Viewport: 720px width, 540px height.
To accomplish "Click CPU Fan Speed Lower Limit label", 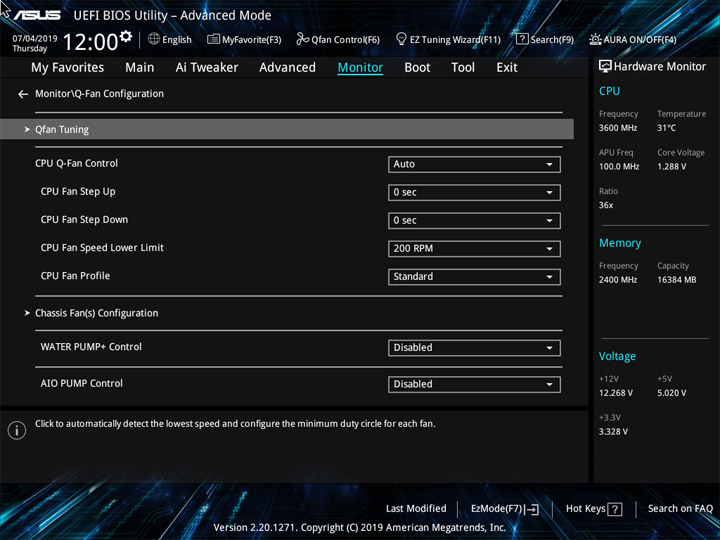I will 102,248.
